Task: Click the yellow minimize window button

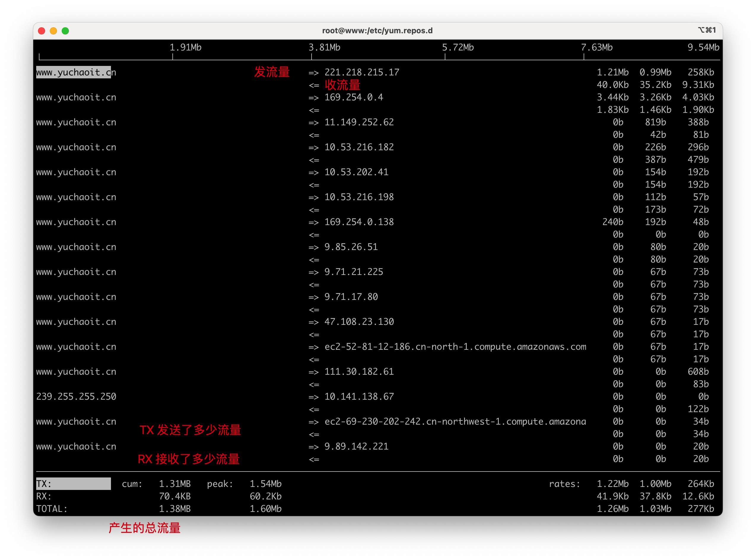Action: coord(53,31)
